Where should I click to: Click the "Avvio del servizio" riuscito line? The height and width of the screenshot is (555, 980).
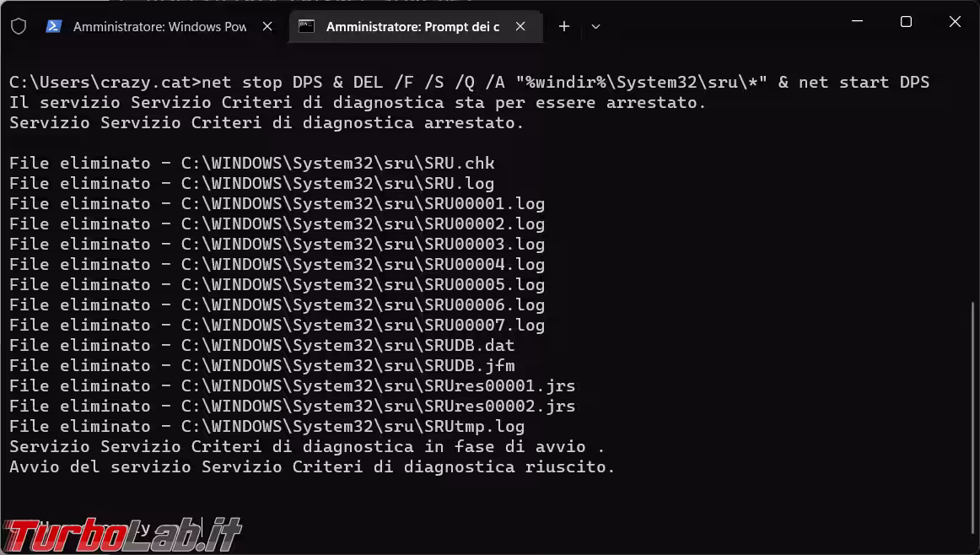click(x=312, y=467)
